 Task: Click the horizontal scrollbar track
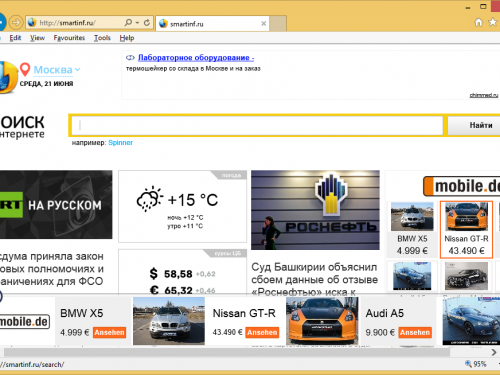click(227, 352)
